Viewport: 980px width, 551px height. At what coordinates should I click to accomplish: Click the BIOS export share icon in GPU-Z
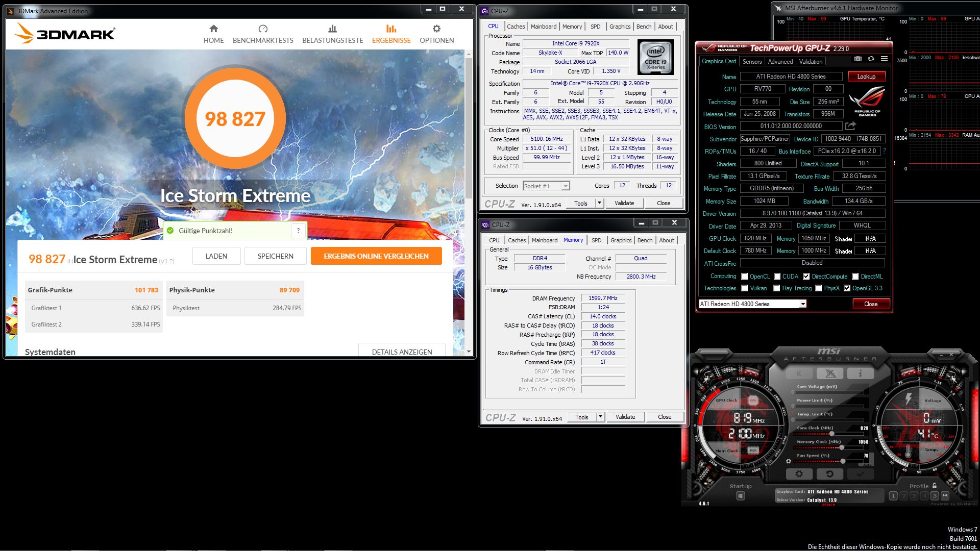coord(850,126)
